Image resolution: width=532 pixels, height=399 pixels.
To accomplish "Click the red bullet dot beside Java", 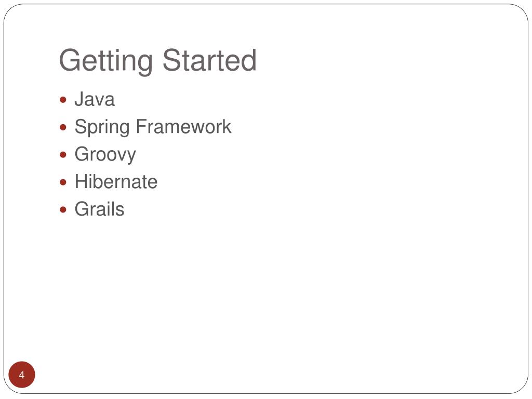I will (63, 100).
